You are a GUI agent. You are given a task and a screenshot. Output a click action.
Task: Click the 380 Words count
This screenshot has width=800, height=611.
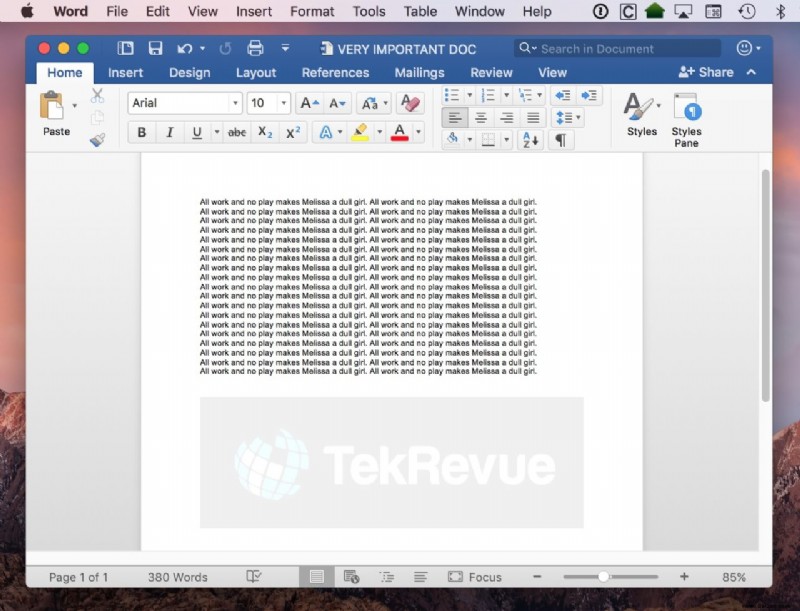click(x=178, y=577)
